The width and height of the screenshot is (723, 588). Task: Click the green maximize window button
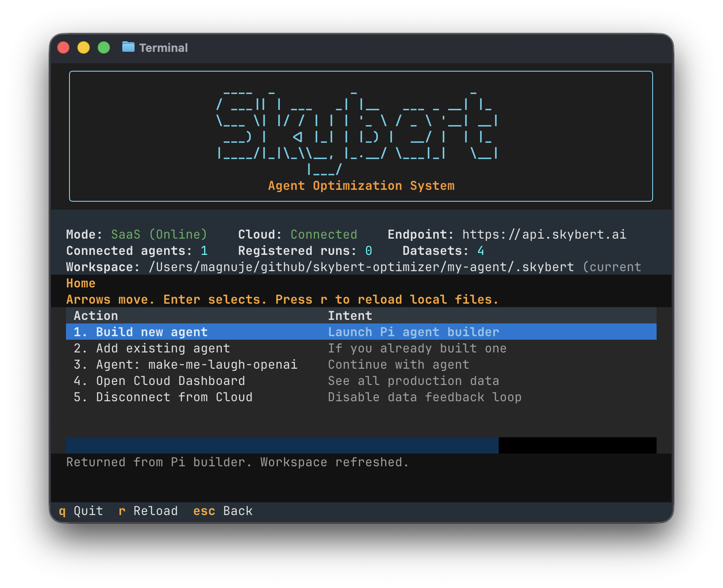(104, 47)
